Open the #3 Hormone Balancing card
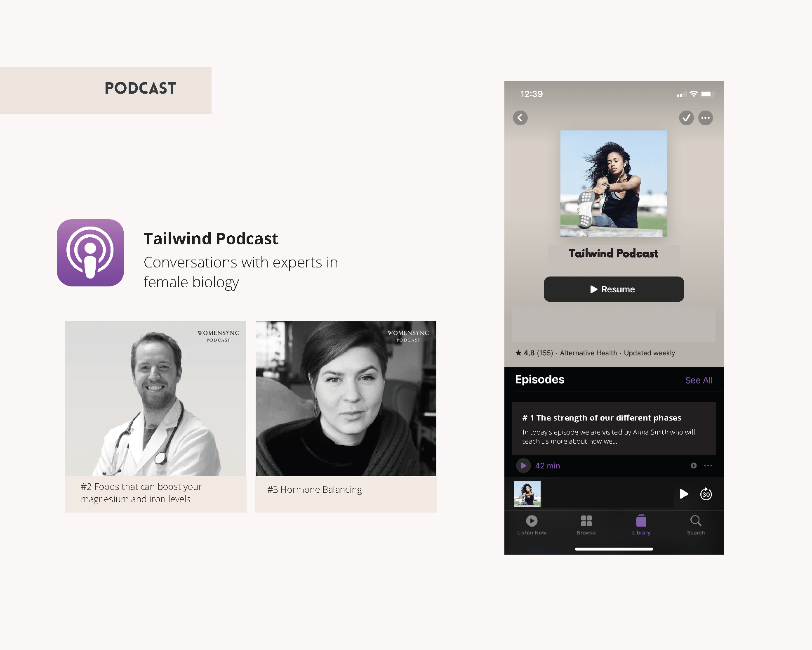Image resolution: width=812 pixels, height=650 pixels. [346, 417]
